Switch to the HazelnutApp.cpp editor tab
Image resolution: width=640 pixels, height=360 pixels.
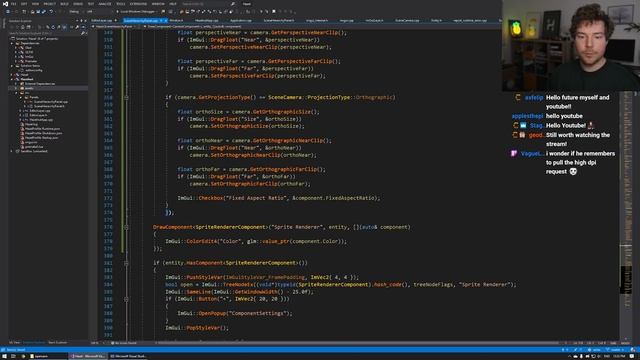(x=207, y=20)
